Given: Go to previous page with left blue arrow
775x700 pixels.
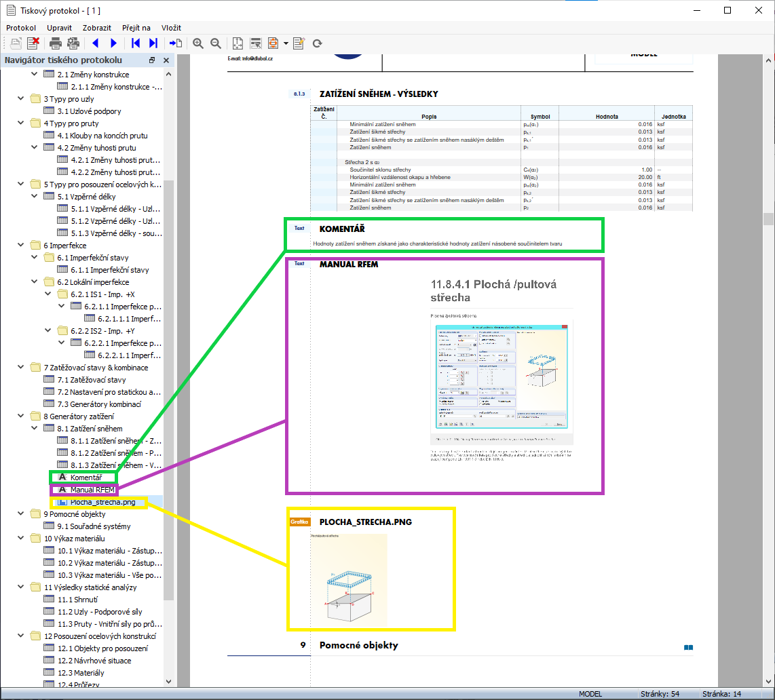Looking at the screenshot, I should point(96,43).
